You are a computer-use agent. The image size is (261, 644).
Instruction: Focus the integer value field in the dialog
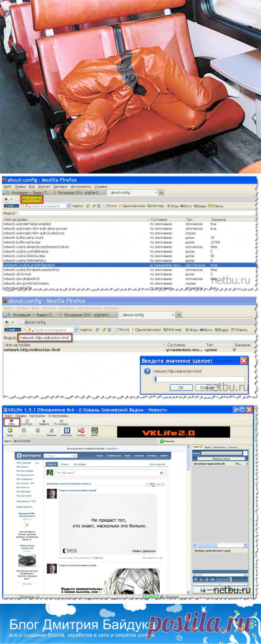tap(198, 379)
